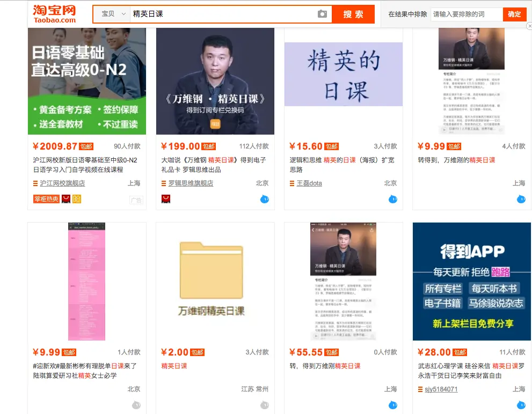Click the 包邮 badge next to ¥2.00
The height and width of the screenshot is (414, 532).
click(x=197, y=352)
